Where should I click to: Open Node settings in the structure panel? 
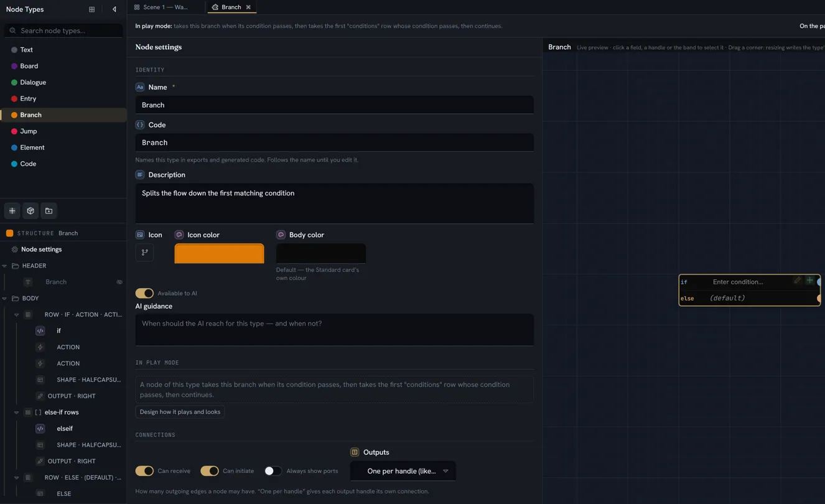(41, 250)
